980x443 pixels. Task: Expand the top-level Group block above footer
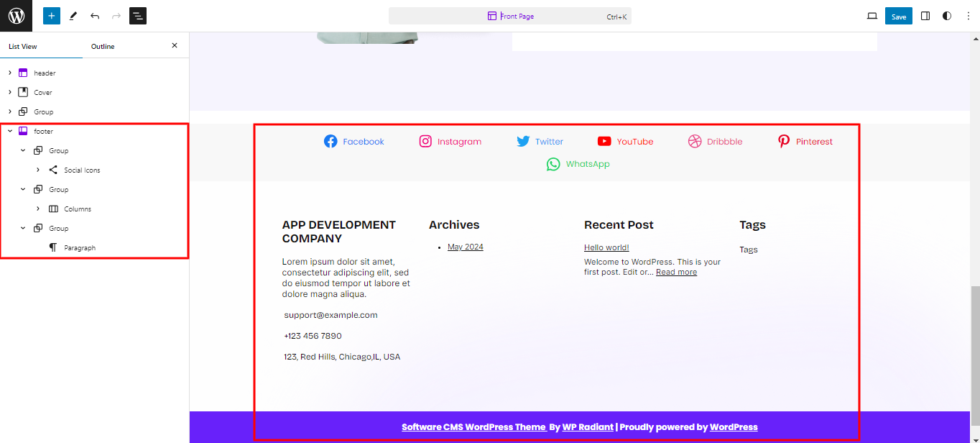pos(9,111)
